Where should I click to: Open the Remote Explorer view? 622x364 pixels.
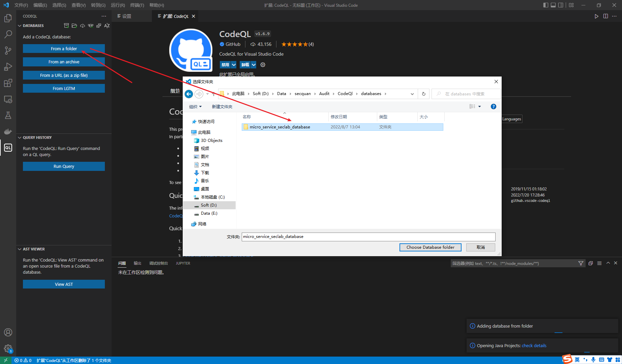[x=8, y=99]
